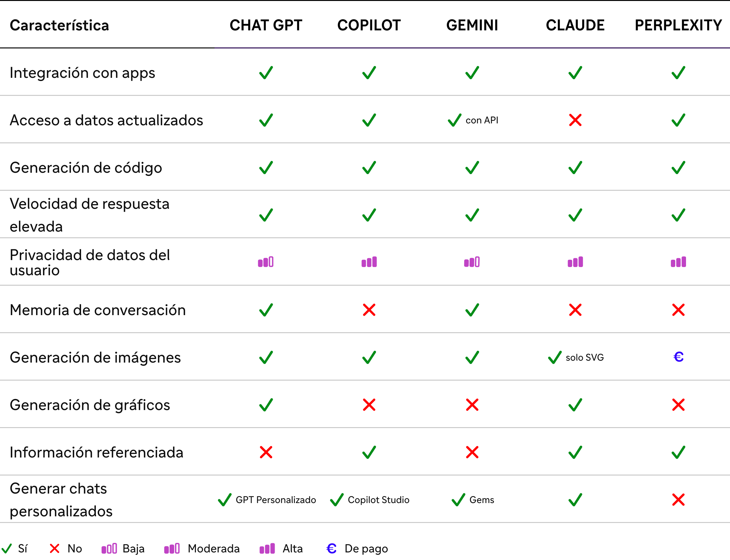Select the CHAT GPT column header
Viewport: 730px width, 560px height.
coord(266,25)
